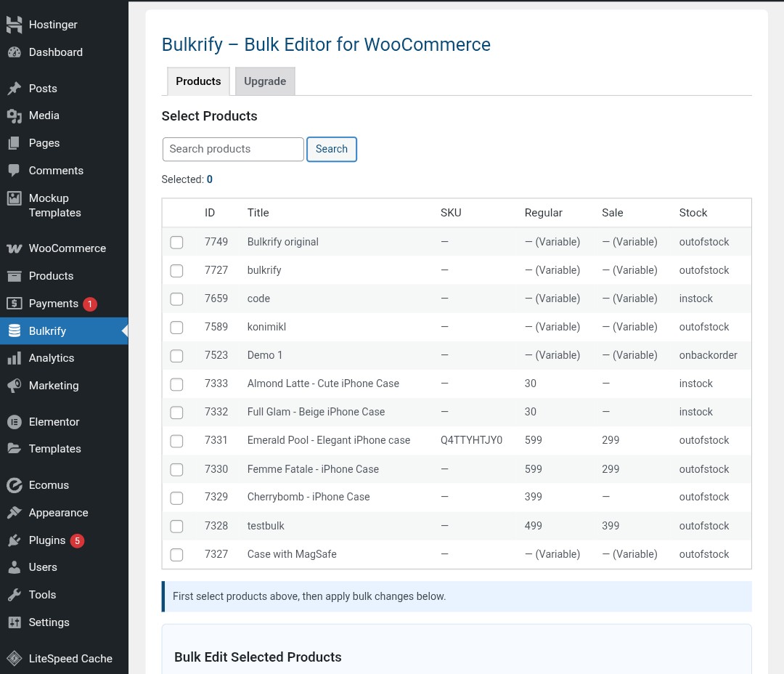784x674 pixels.
Task: Tick the checkbox for testbulk product
Action: [x=176, y=526]
